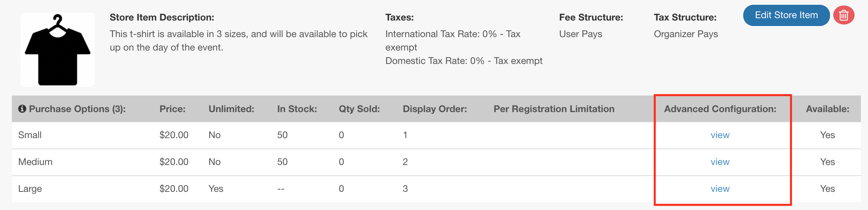Click the Purchase Options (3) header label
The image size is (868, 210).
click(x=77, y=109)
